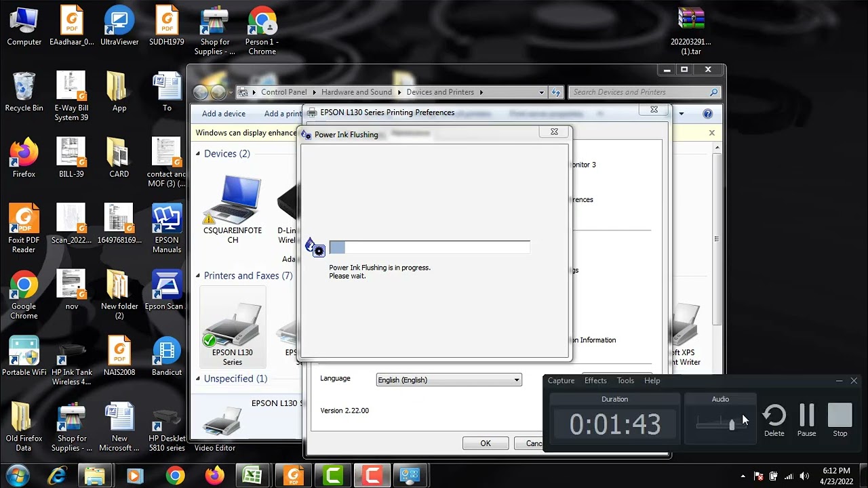The width and height of the screenshot is (868, 488).
Task: Click the Search Devices and Printers field
Action: point(644,92)
